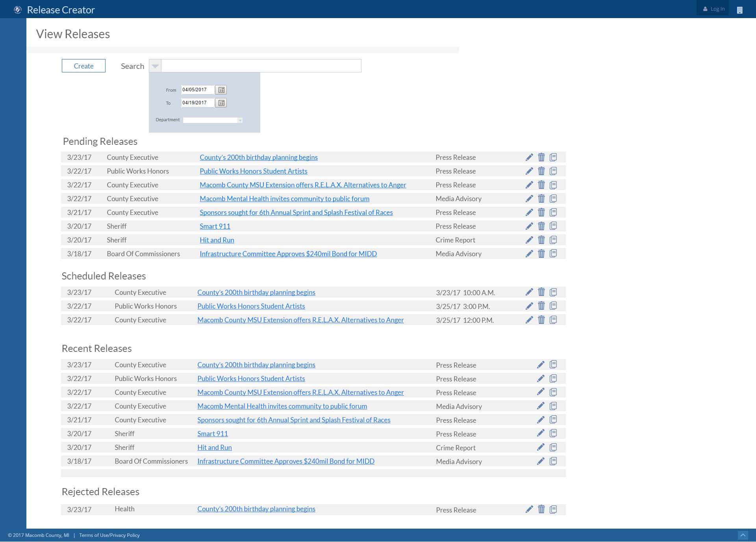Copy pending Public Works Honors Student Artists release
Image resolution: width=756 pixels, height=542 pixels.
pos(553,171)
